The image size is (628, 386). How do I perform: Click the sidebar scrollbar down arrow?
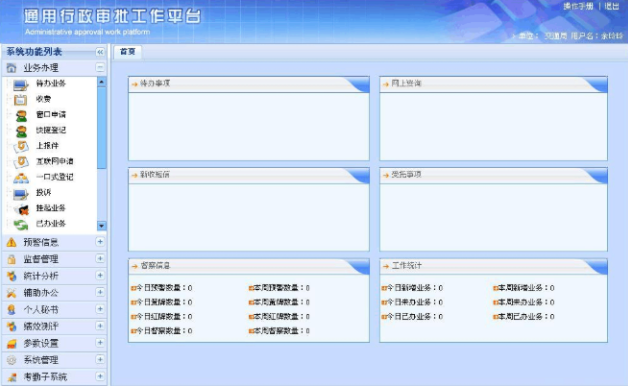(x=101, y=226)
